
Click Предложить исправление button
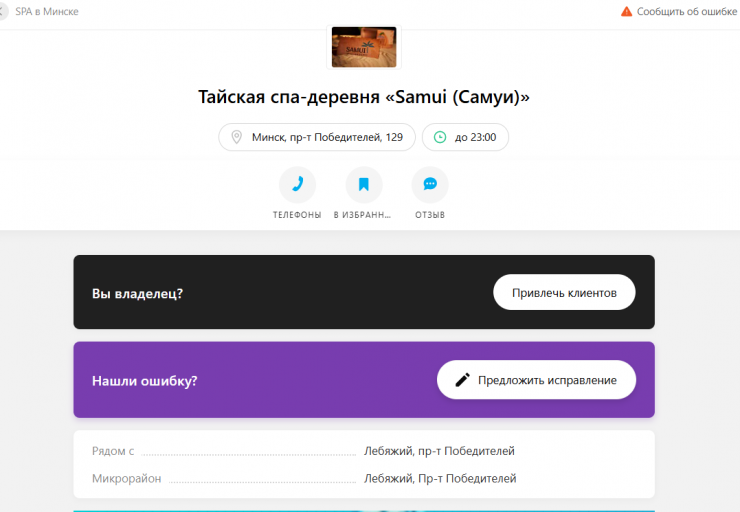(536, 380)
